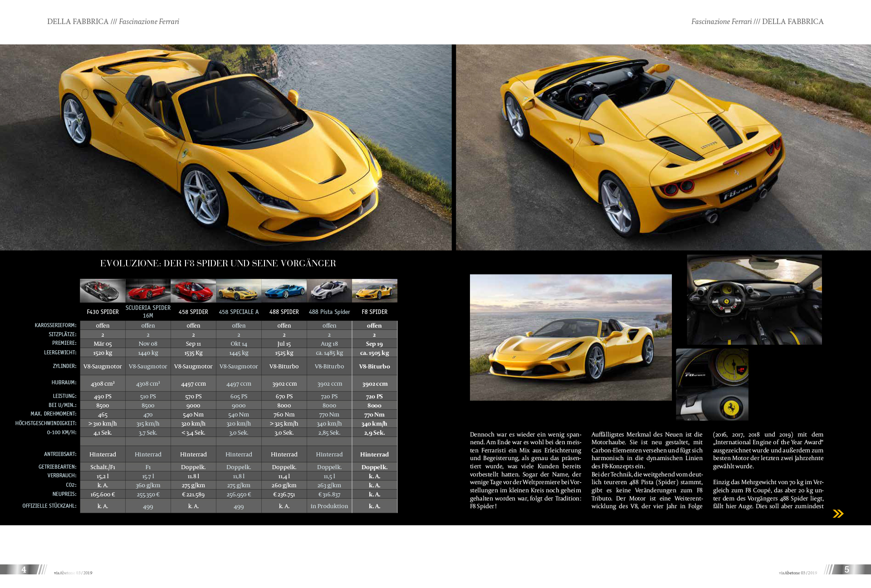
Task: Click the page number 5 footer
Action: coord(847,569)
